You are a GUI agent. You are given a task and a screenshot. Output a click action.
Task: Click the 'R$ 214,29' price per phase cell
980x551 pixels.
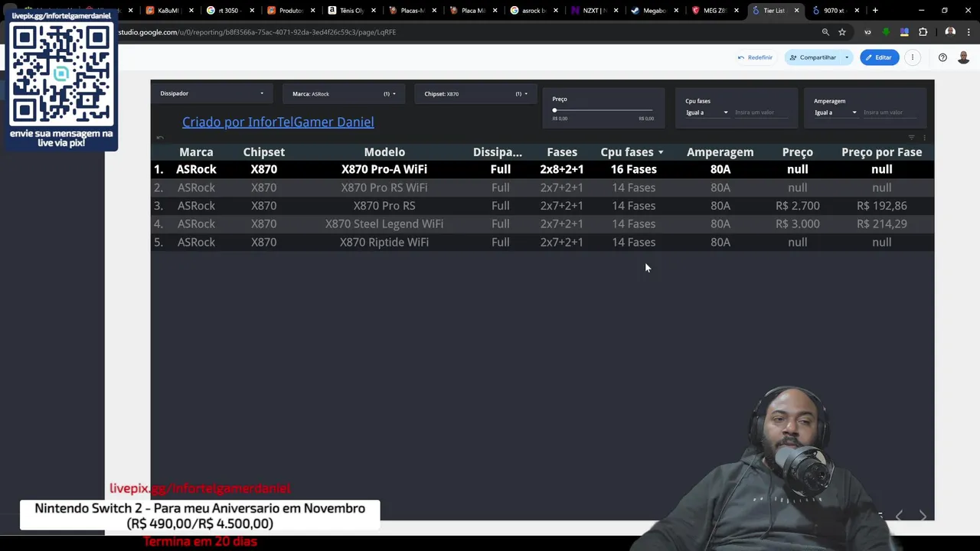[881, 224]
